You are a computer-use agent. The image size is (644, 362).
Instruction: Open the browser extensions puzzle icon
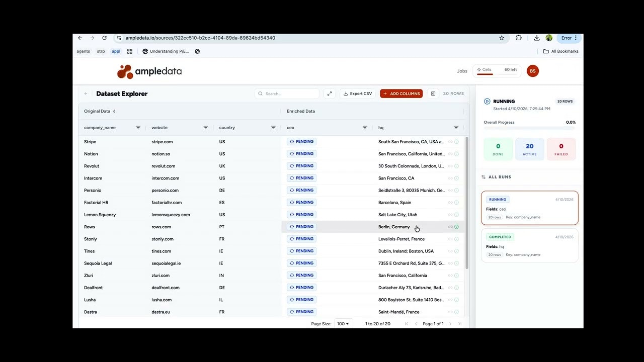pyautogui.click(x=519, y=38)
